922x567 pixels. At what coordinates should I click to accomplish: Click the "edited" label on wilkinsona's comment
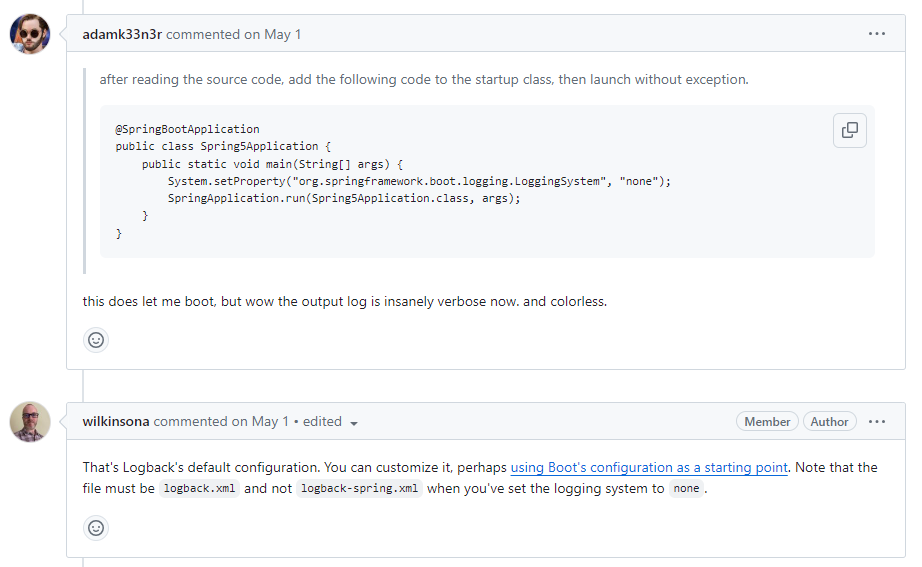(322, 422)
